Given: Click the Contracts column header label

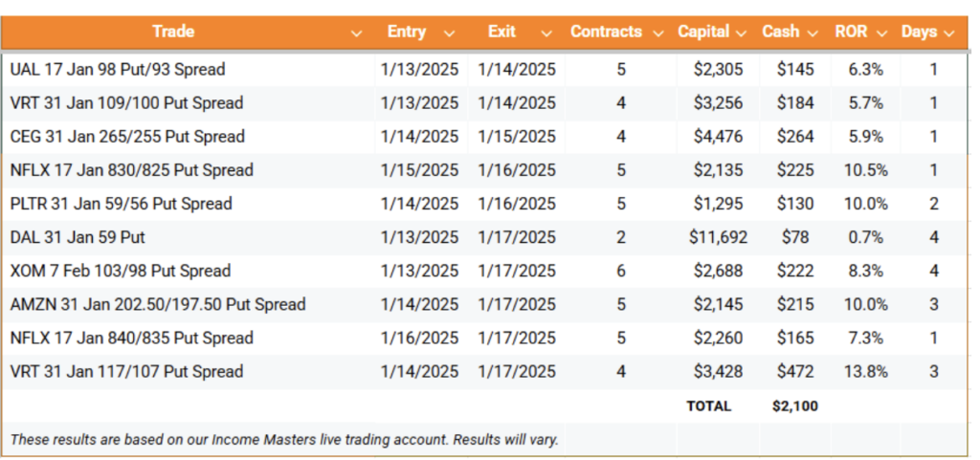Looking at the screenshot, I should pos(606,32).
